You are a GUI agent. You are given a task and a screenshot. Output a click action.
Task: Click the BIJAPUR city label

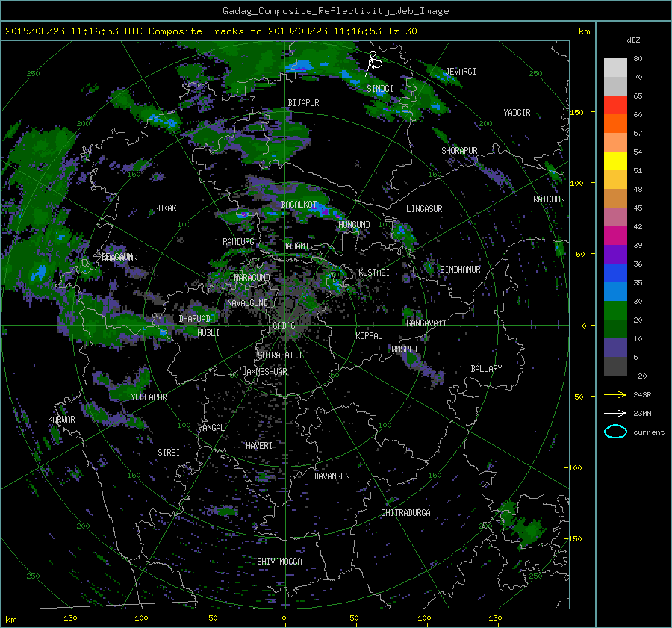[x=303, y=103]
